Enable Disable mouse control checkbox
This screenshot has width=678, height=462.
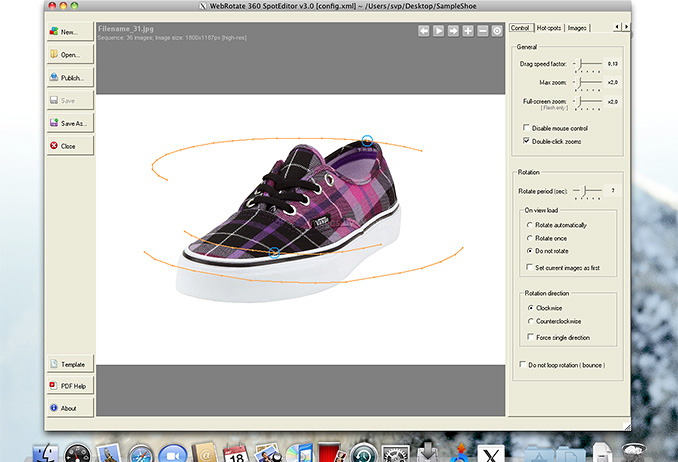coord(526,128)
